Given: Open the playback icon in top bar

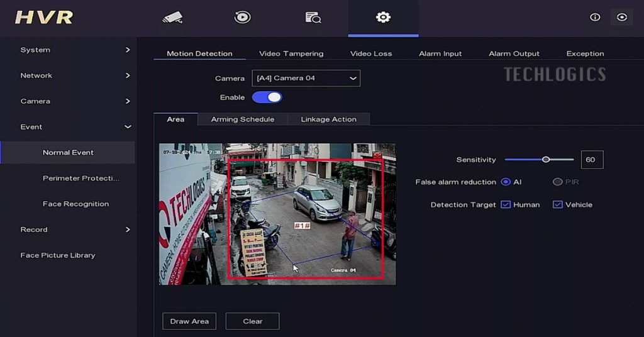Looking at the screenshot, I should pyautogui.click(x=242, y=18).
